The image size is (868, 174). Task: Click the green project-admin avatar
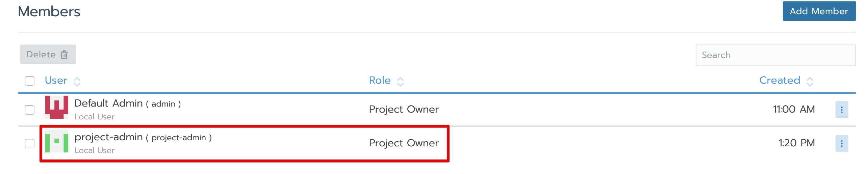coord(57,141)
